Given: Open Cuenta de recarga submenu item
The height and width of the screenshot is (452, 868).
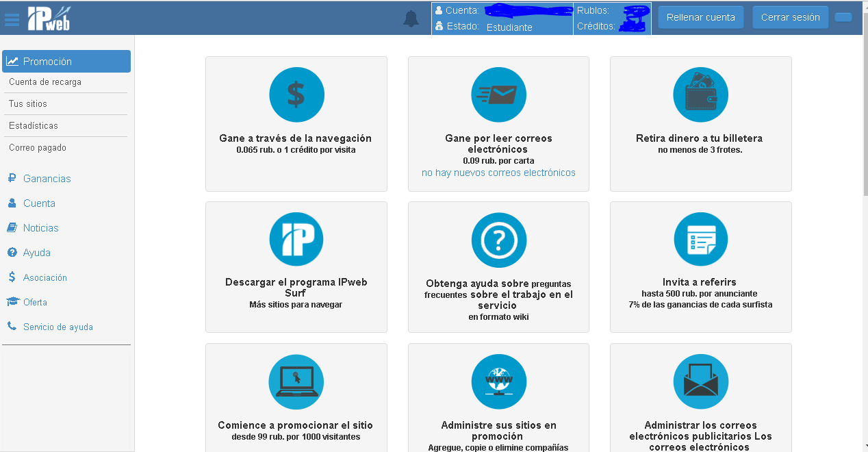Looking at the screenshot, I should [x=45, y=82].
